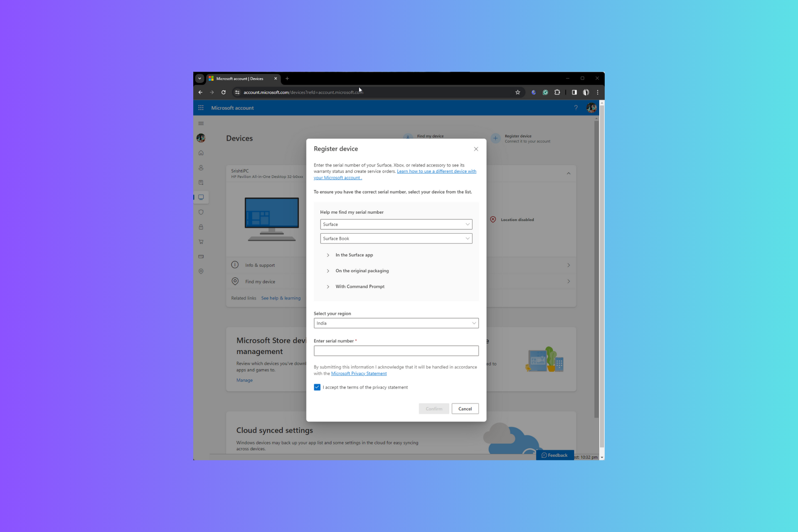Reload the page using refresh icon
798x532 pixels.
(x=224, y=92)
